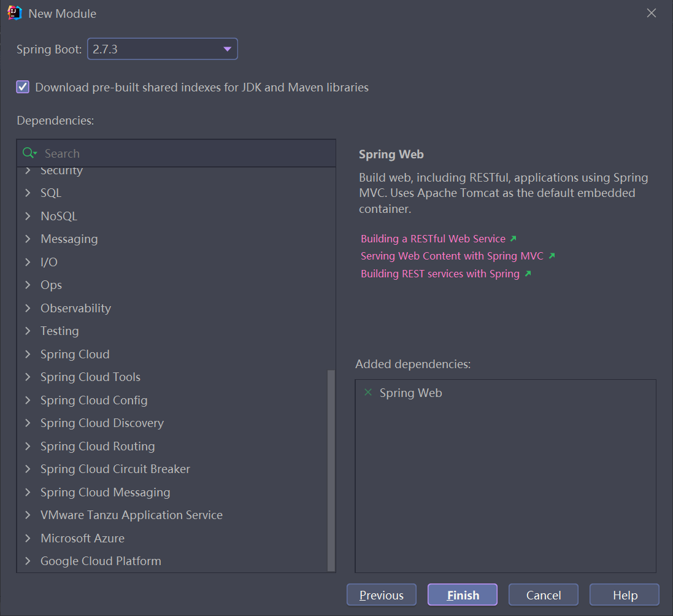The width and height of the screenshot is (673, 616).
Task: Focus the dependencies Search field
Action: (x=176, y=153)
